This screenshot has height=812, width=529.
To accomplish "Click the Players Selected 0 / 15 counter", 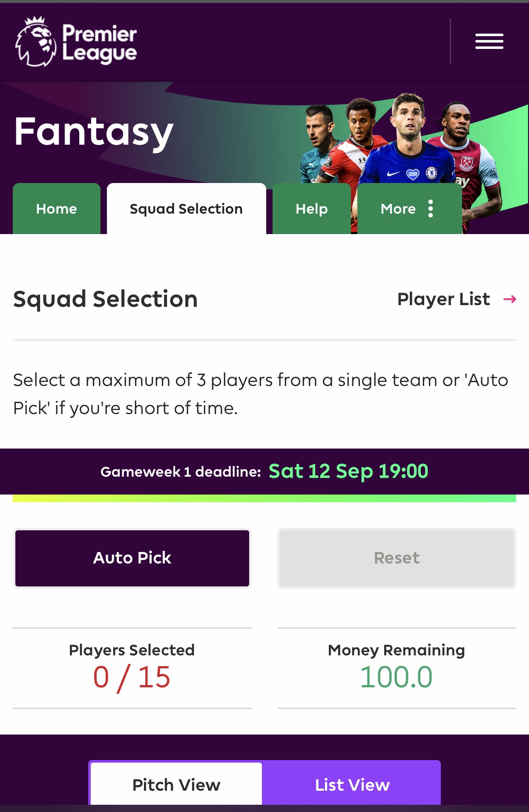I will pos(132,677).
